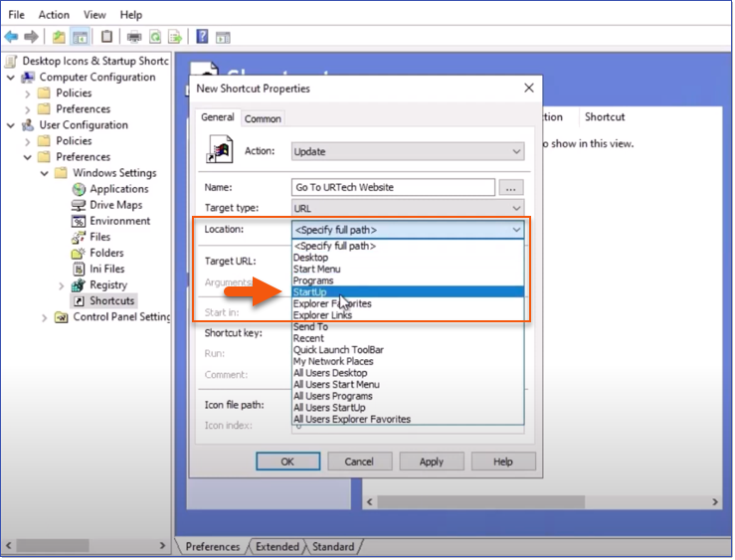Select the Environment icon in the tree
Image resolution: width=735 pixels, height=560 pixels.
pos(79,221)
